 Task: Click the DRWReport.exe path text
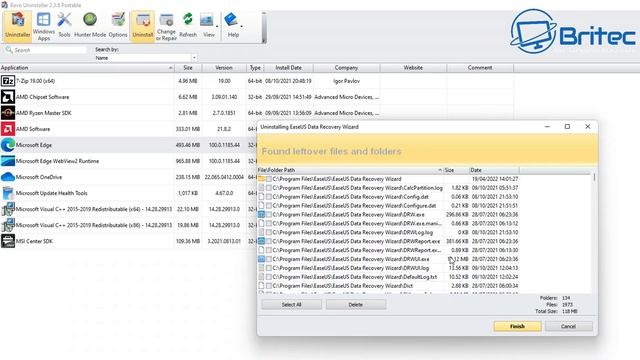click(x=356, y=241)
